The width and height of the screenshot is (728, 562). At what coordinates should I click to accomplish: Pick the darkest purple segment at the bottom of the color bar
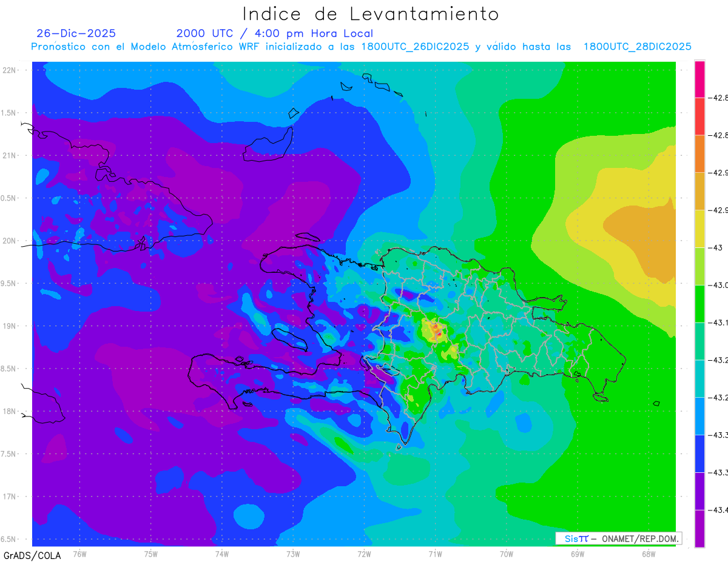click(x=699, y=529)
